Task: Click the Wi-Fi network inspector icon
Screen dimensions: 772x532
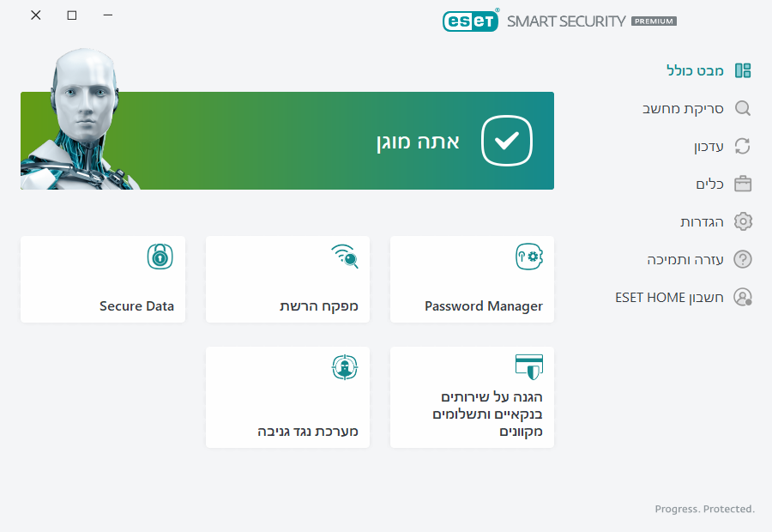Action: pos(345,256)
